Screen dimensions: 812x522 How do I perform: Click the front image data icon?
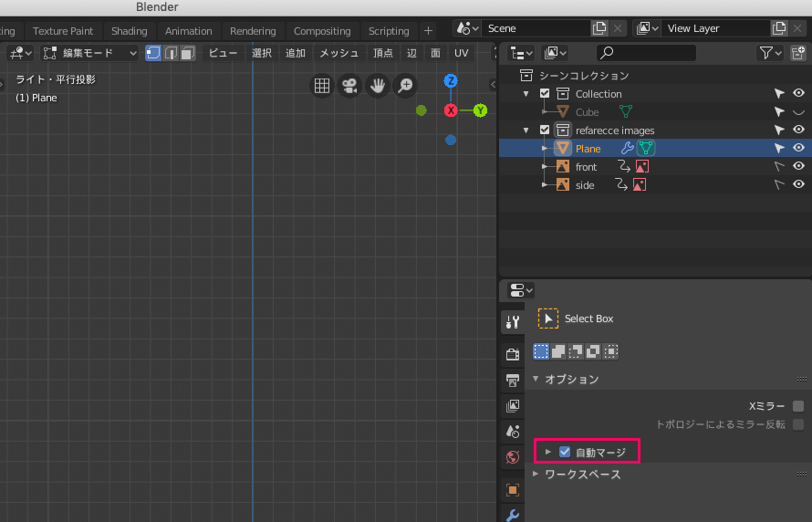coord(642,167)
